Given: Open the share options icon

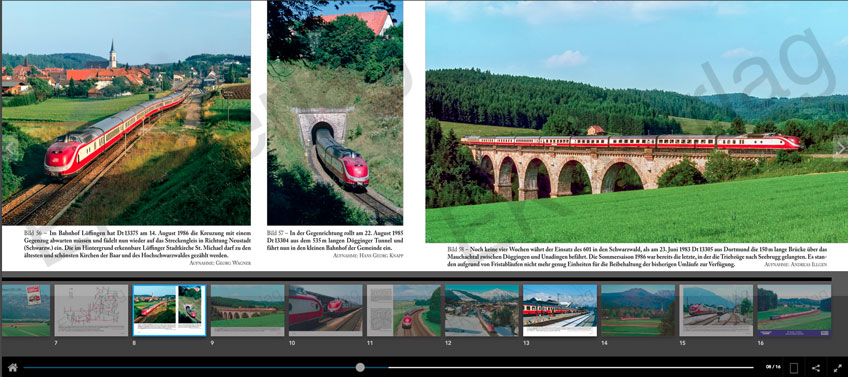Looking at the screenshot, I should coord(816,368).
